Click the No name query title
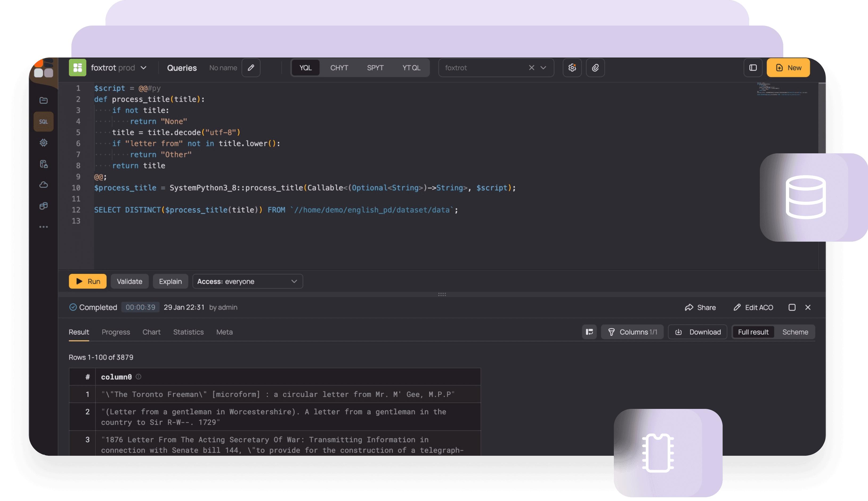868x501 pixels. point(223,68)
